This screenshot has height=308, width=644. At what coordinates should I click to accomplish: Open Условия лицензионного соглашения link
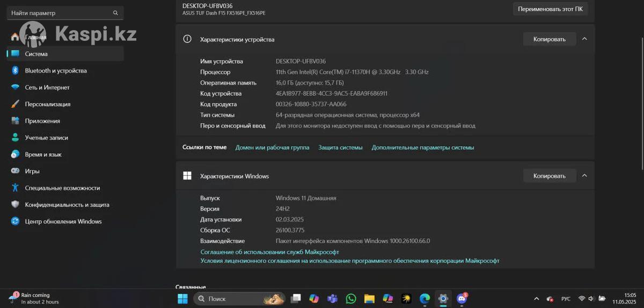pyautogui.click(x=350, y=261)
